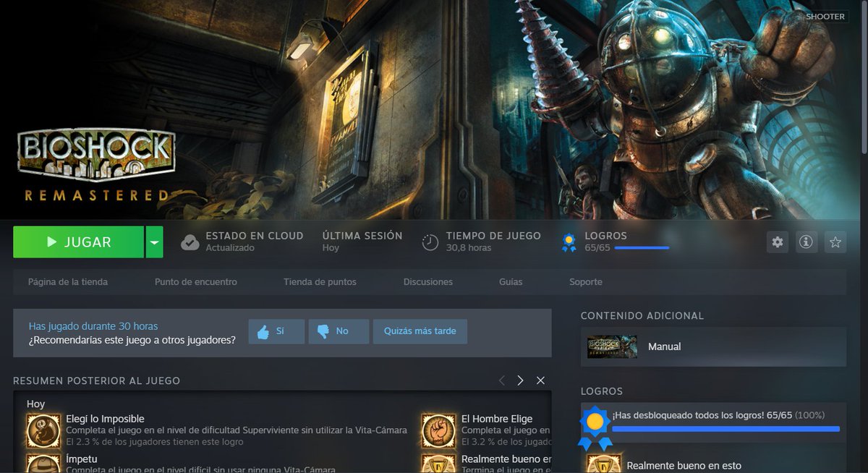
Task: Click the 'Actualizado' cloud status text
Action: tap(230, 247)
